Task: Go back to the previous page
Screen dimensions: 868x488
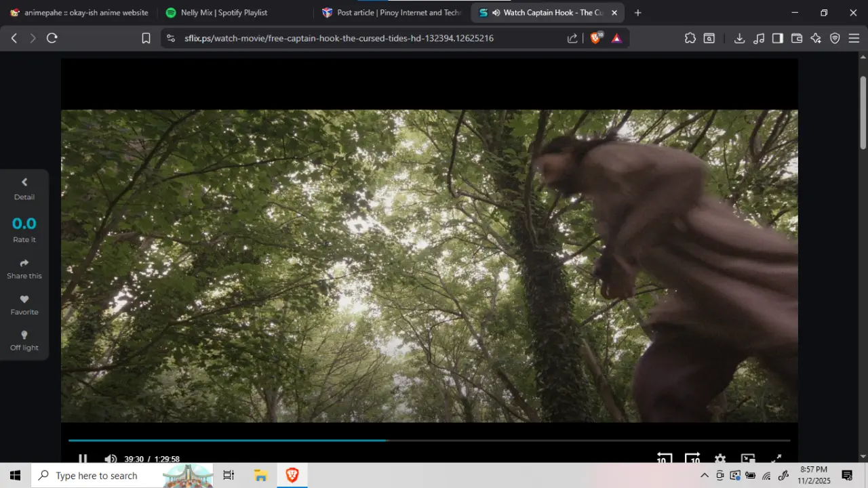Action: coord(14,38)
